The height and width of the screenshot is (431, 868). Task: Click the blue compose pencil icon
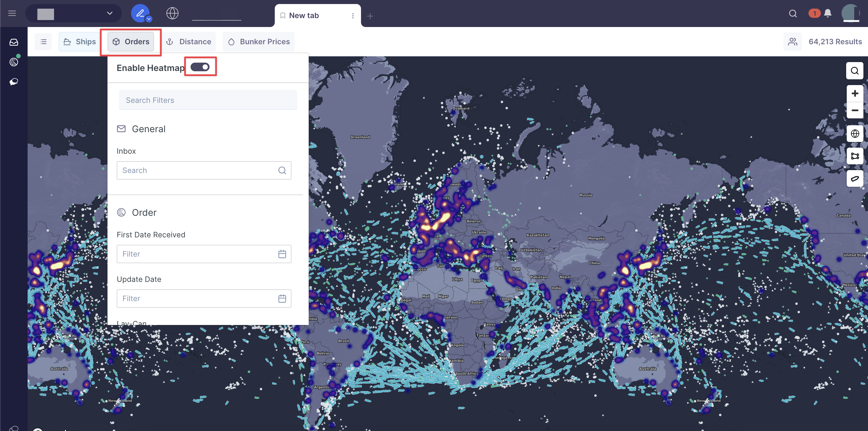[x=140, y=14]
